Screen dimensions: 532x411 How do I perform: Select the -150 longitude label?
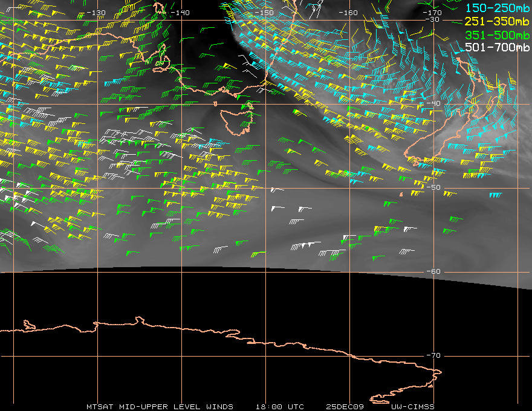click(x=264, y=13)
